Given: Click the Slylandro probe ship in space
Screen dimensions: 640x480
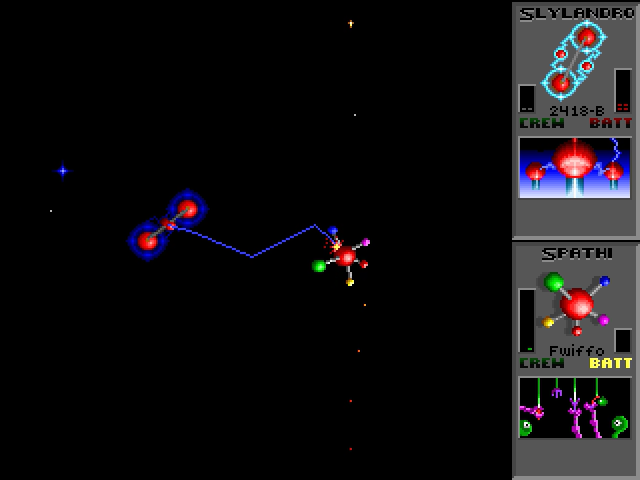Looking at the screenshot, I should (x=168, y=224).
